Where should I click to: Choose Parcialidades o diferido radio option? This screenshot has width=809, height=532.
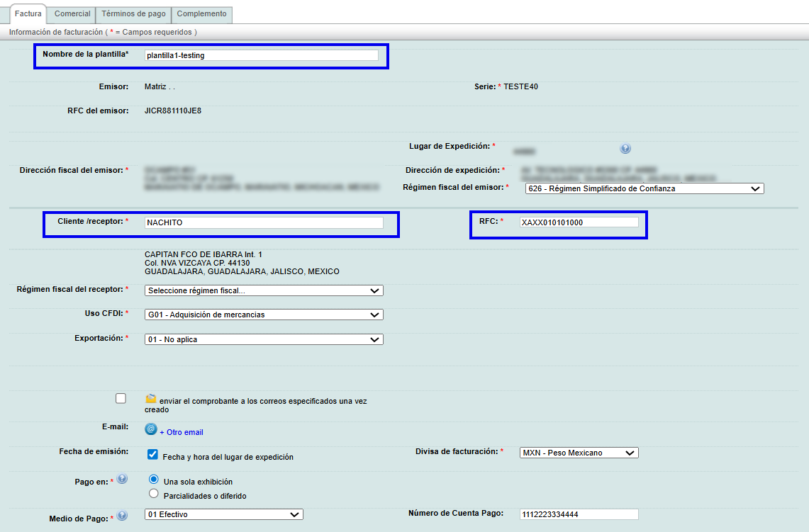153,494
